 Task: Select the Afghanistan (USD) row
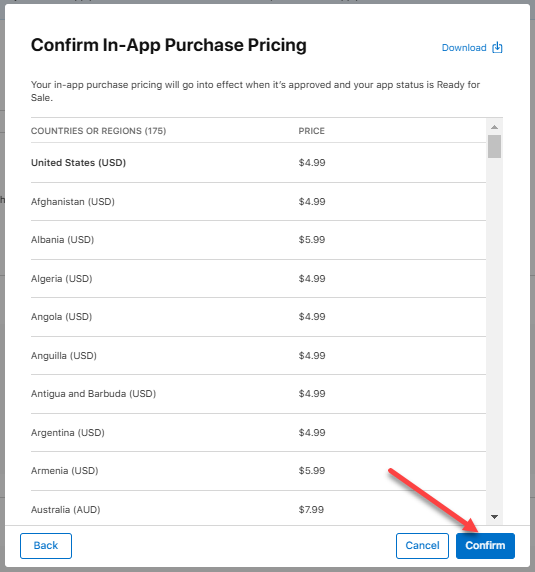258,202
